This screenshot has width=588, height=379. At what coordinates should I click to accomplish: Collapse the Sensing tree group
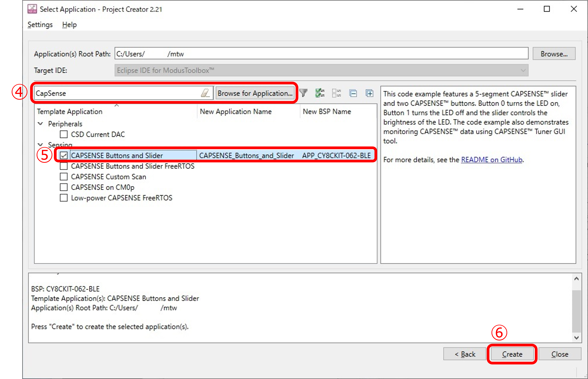[x=40, y=145]
